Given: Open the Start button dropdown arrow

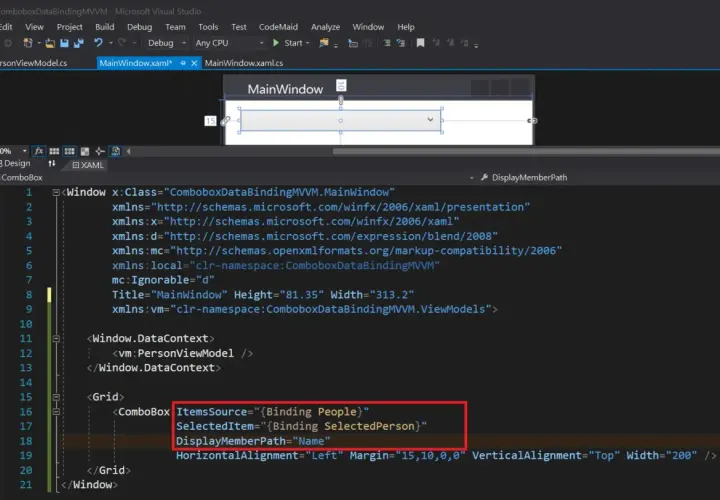Looking at the screenshot, I should click(x=307, y=43).
